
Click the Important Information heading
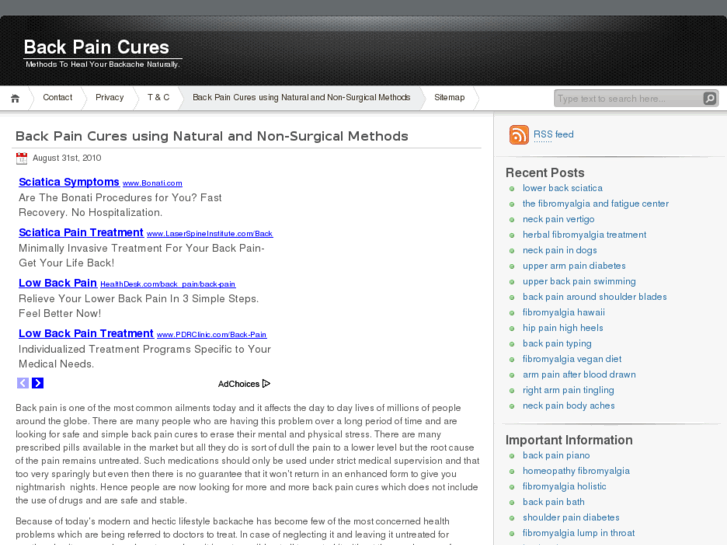(x=569, y=440)
